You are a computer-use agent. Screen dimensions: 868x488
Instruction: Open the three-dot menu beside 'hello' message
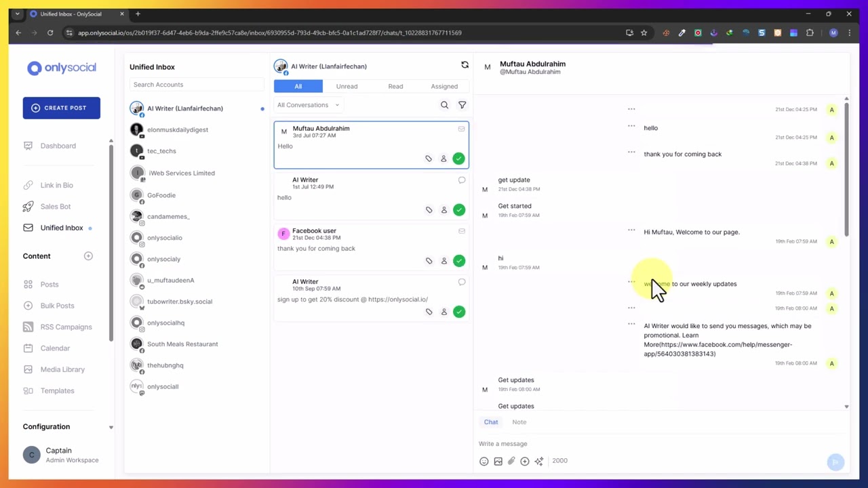coord(631,126)
